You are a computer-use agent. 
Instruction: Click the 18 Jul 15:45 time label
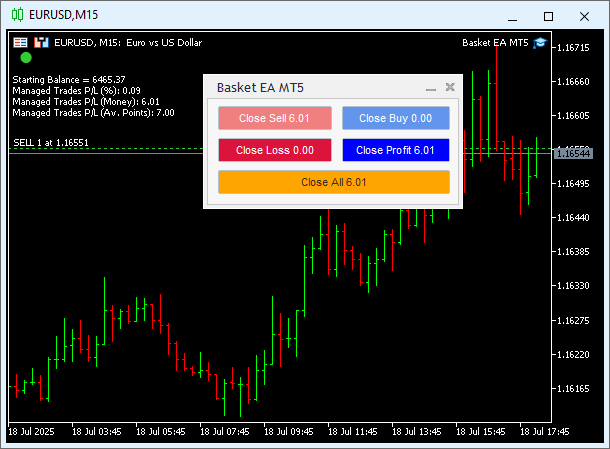click(481, 432)
